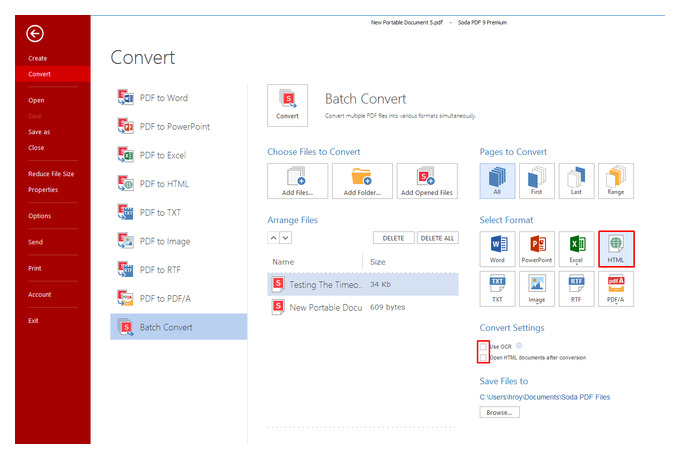Click the Browse... button
The height and width of the screenshot is (459, 680).
(x=499, y=412)
